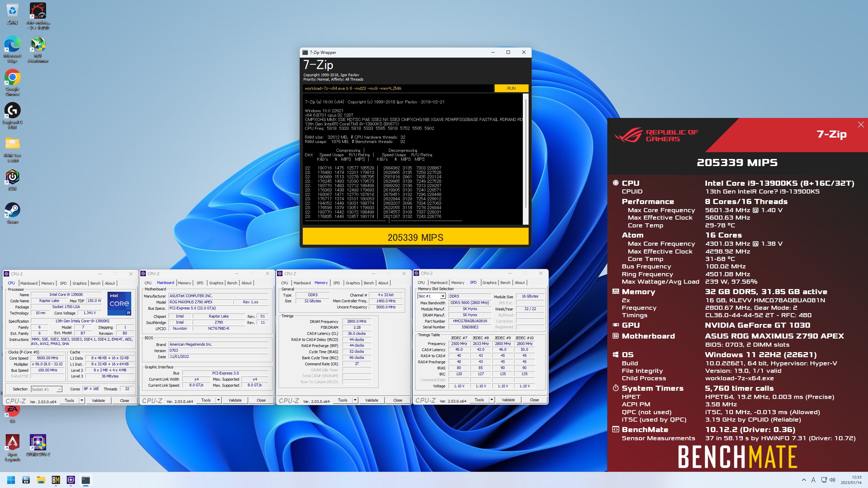Open Bench tab in first CPU-Z window
This screenshot has width=868, height=488.
(95, 283)
